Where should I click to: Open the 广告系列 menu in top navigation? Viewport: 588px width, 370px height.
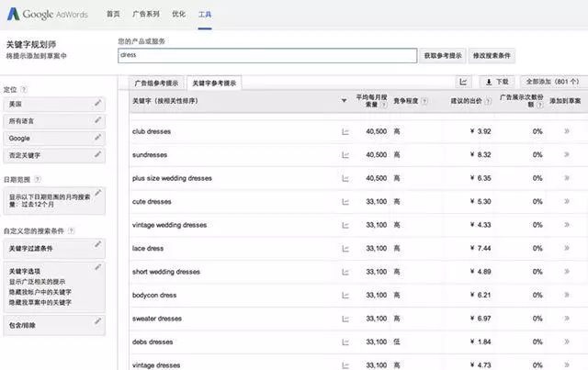[146, 16]
